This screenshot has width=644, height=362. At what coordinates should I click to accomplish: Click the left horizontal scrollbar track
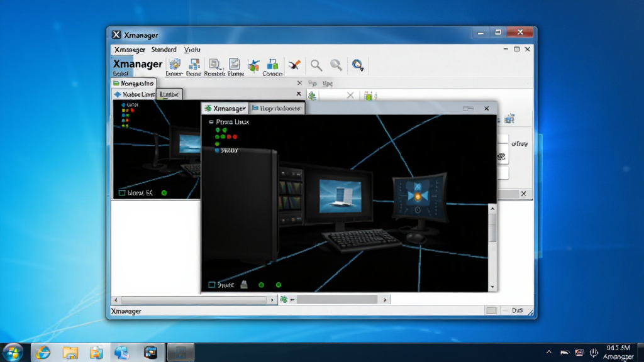[x=194, y=300]
